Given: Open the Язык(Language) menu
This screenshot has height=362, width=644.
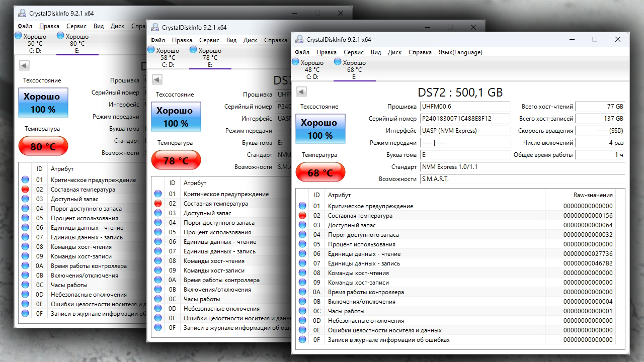Looking at the screenshot, I should [x=460, y=52].
